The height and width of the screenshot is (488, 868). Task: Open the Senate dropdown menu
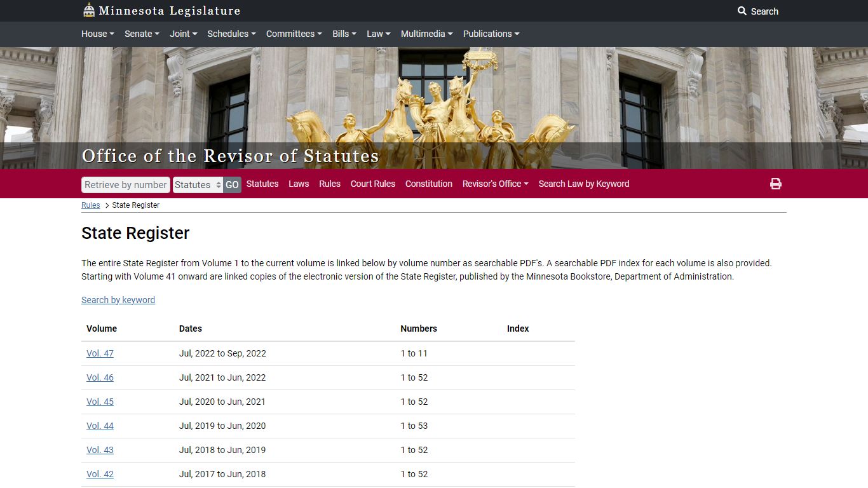(142, 34)
